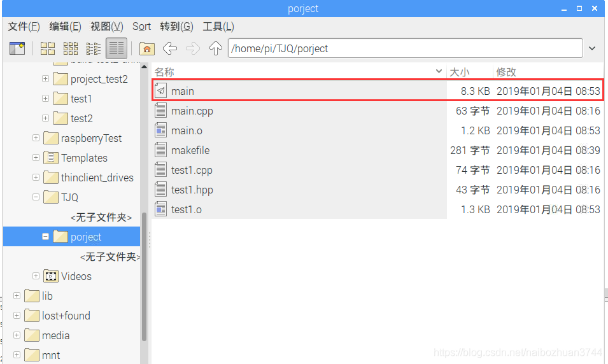Select TJQ in the folder tree

pyautogui.click(x=69, y=198)
